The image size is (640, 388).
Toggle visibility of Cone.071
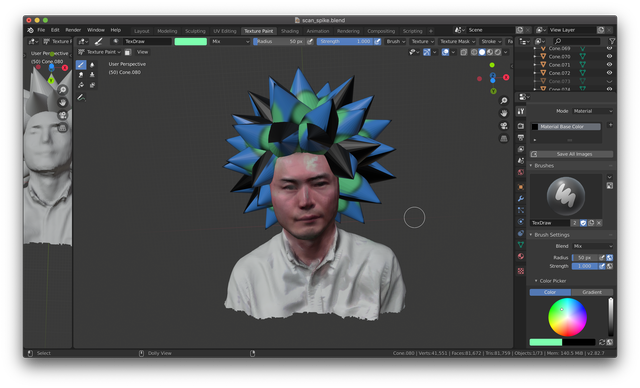click(609, 64)
